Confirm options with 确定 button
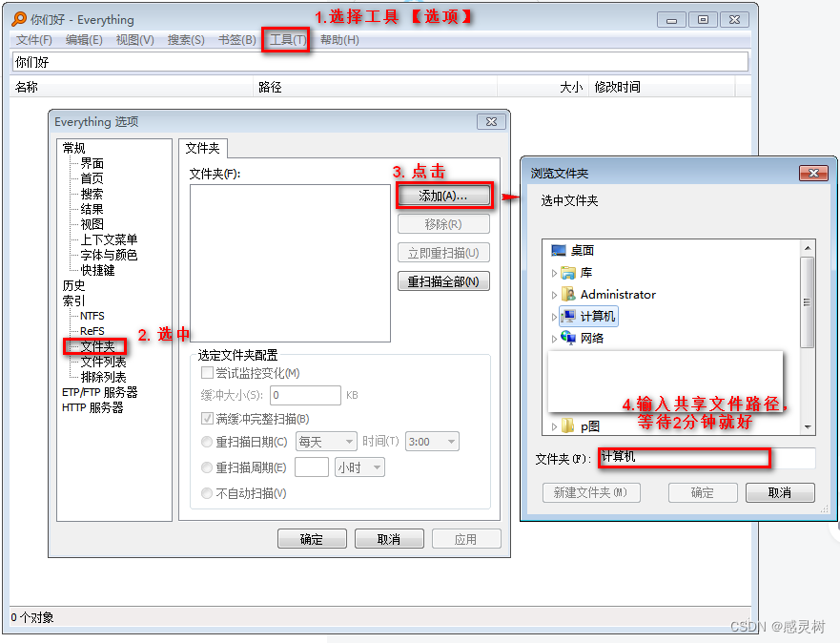Viewport: 840px width, 643px height. click(312, 538)
